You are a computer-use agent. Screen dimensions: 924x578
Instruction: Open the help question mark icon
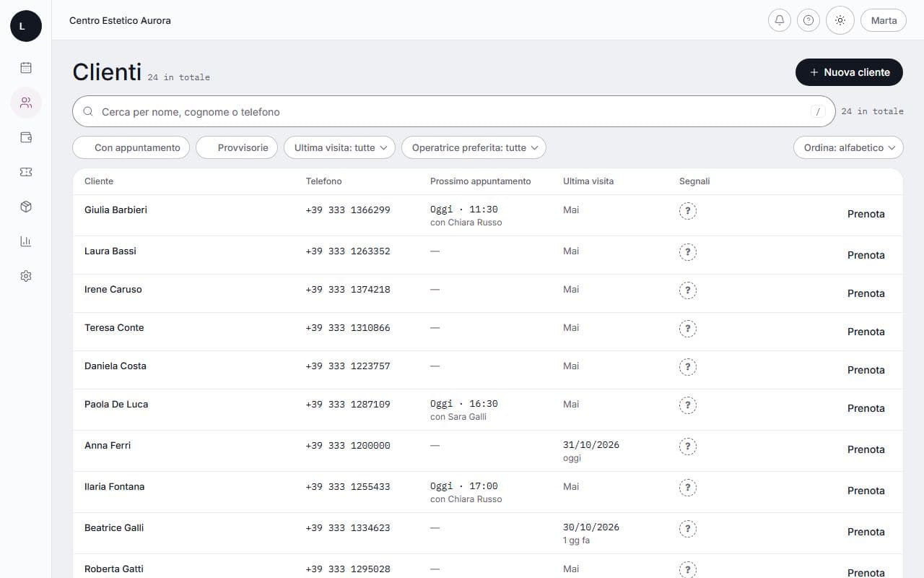click(808, 20)
